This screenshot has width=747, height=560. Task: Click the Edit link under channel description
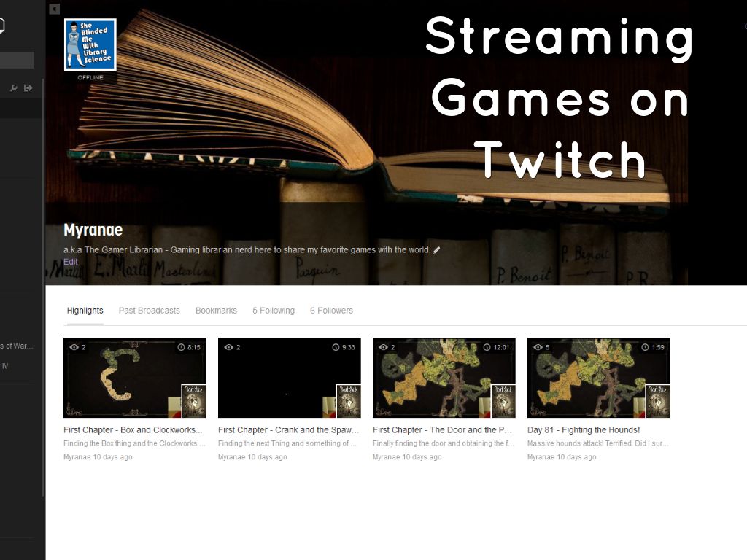pos(70,262)
